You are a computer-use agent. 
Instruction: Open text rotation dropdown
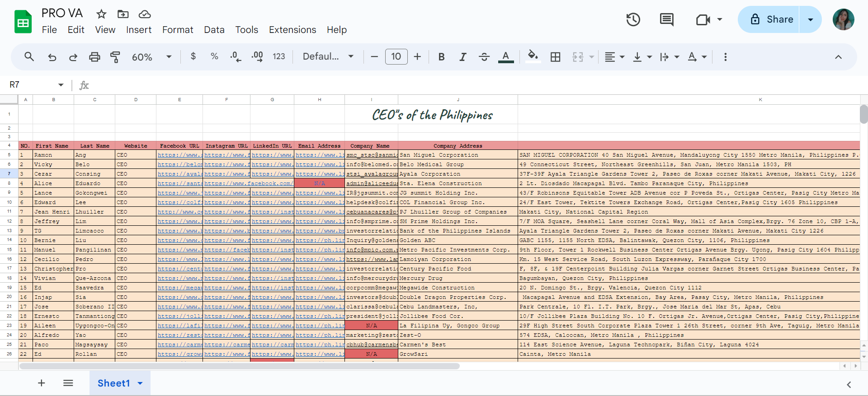pyautogui.click(x=697, y=57)
